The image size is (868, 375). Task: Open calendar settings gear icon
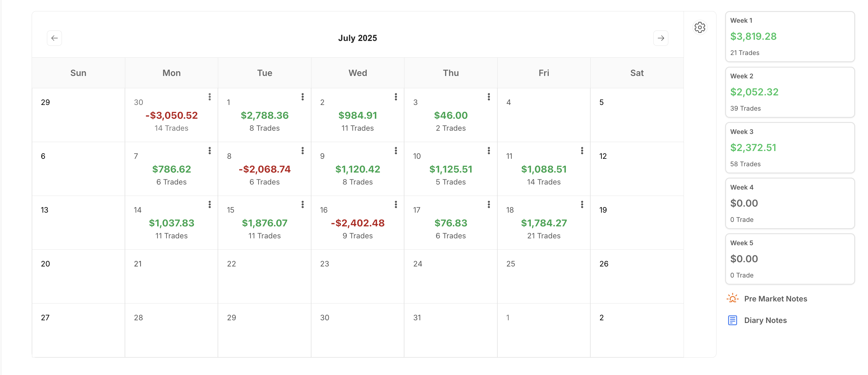[699, 27]
